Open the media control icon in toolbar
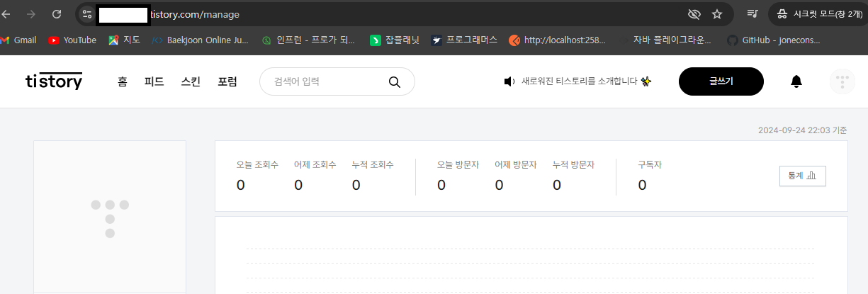Screen dimensions: 868x294 click(753, 13)
